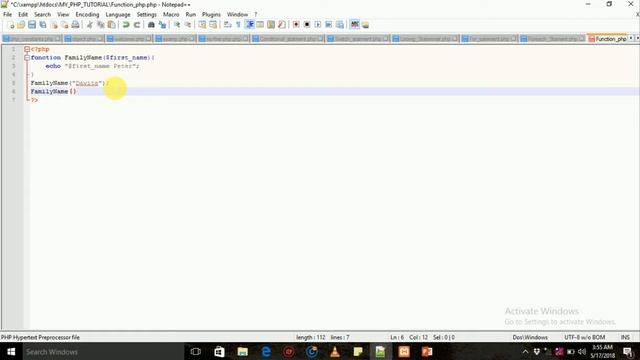
Task: Click the Save All toolbar icon
Action: (42, 25)
